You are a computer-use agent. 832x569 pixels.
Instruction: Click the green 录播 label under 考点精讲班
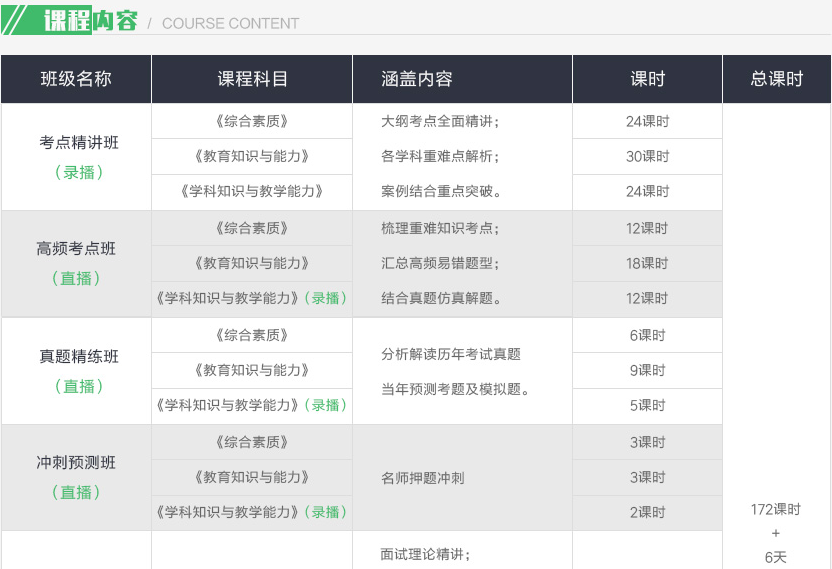tap(79, 172)
